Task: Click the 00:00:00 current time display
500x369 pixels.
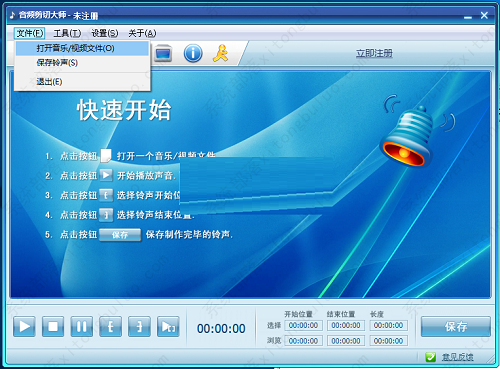Action: 221,329
